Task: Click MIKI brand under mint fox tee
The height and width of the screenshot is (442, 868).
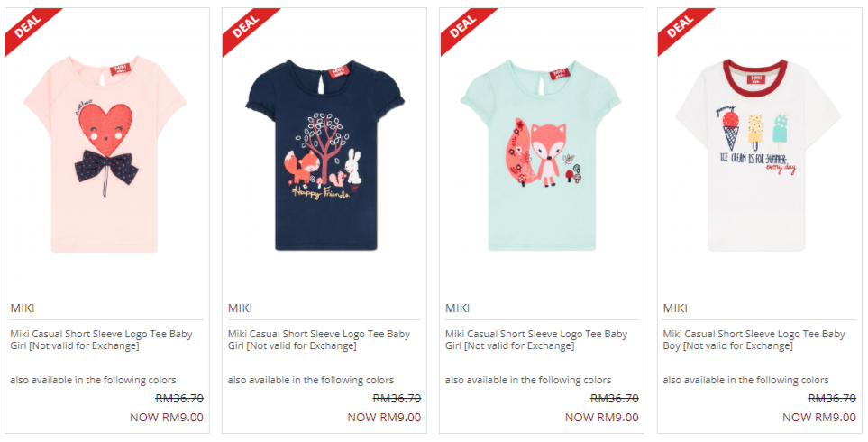Action: pyautogui.click(x=458, y=308)
